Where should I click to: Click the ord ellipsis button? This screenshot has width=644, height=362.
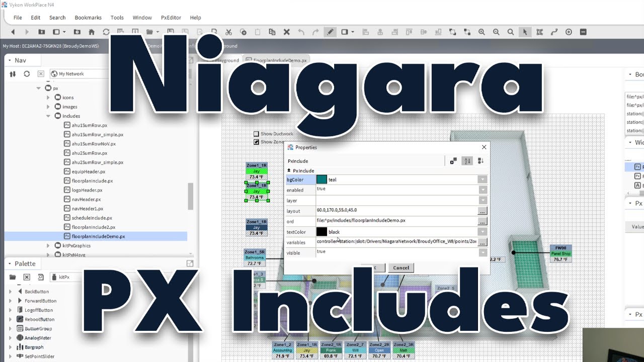click(x=482, y=221)
